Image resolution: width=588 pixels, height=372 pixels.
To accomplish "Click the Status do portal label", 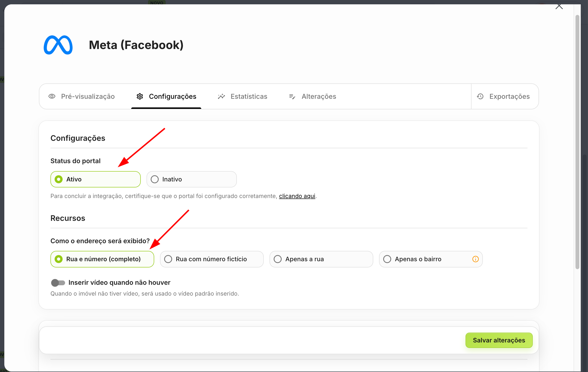I will (x=75, y=161).
